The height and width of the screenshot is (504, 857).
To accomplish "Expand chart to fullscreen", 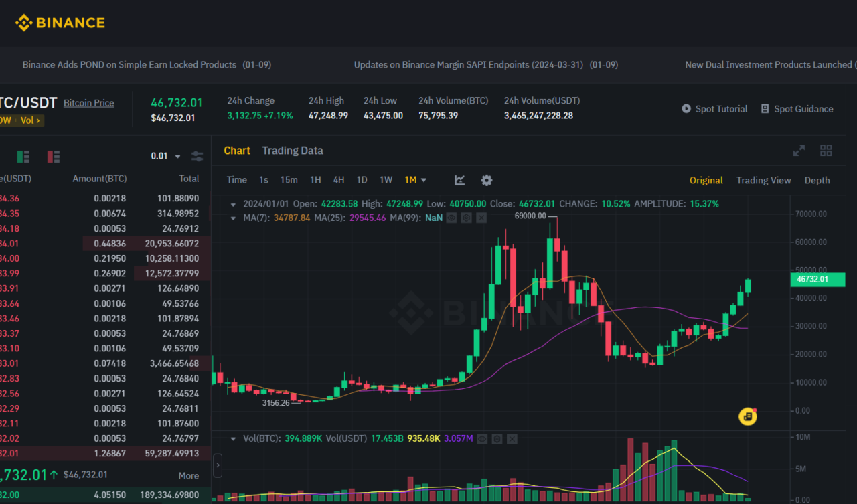I will pyautogui.click(x=799, y=151).
